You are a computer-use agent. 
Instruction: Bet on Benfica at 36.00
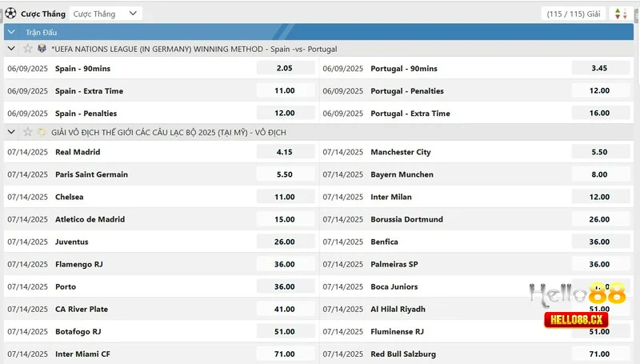pyautogui.click(x=599, y=242)
